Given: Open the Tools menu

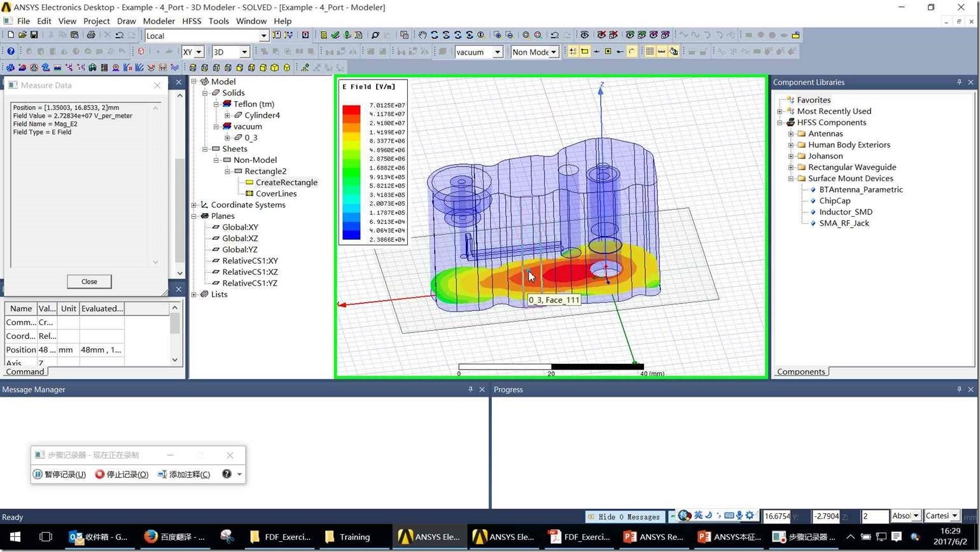Looking at the screenshot, I should coord(218,21).
